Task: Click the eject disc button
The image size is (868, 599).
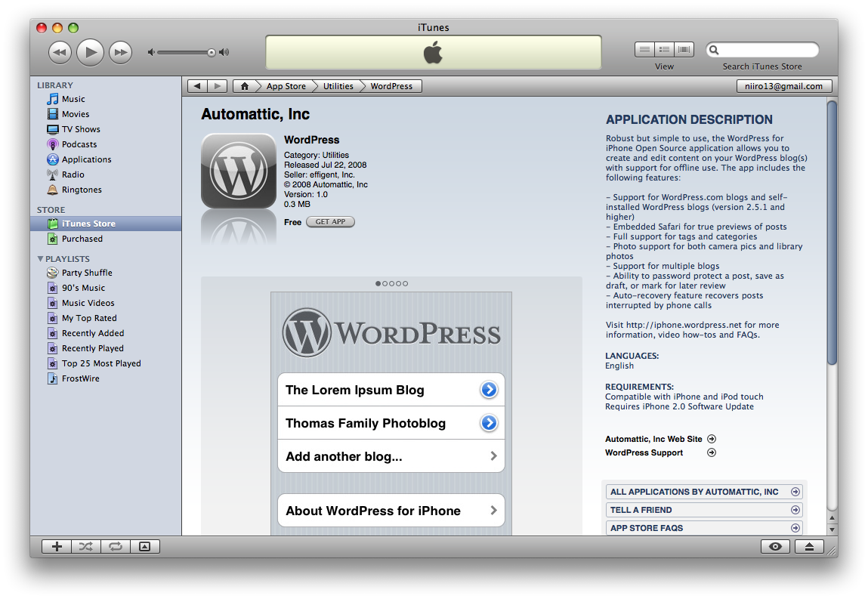Action: tap(809, 547)
